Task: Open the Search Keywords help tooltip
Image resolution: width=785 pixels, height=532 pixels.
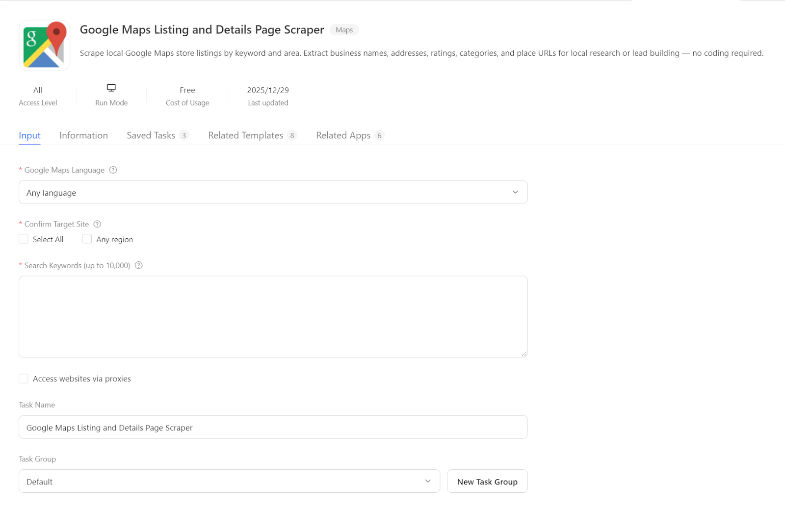Action: [138, 265]
